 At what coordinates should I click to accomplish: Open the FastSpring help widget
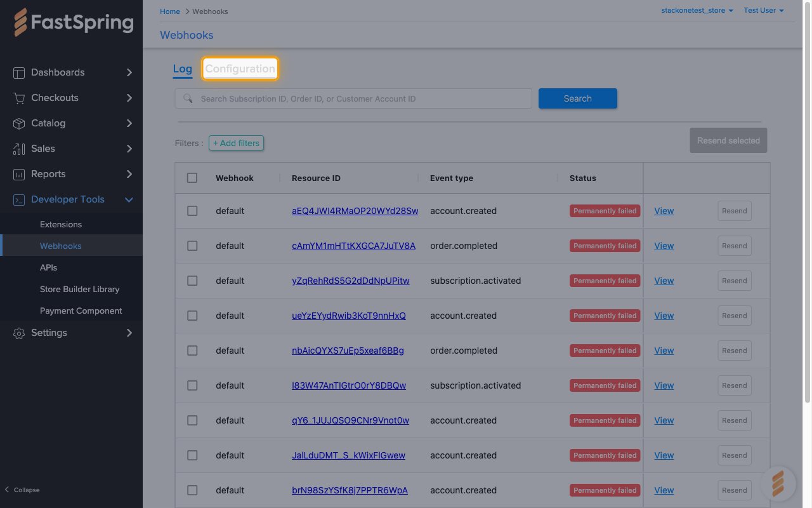coord(778,483)
